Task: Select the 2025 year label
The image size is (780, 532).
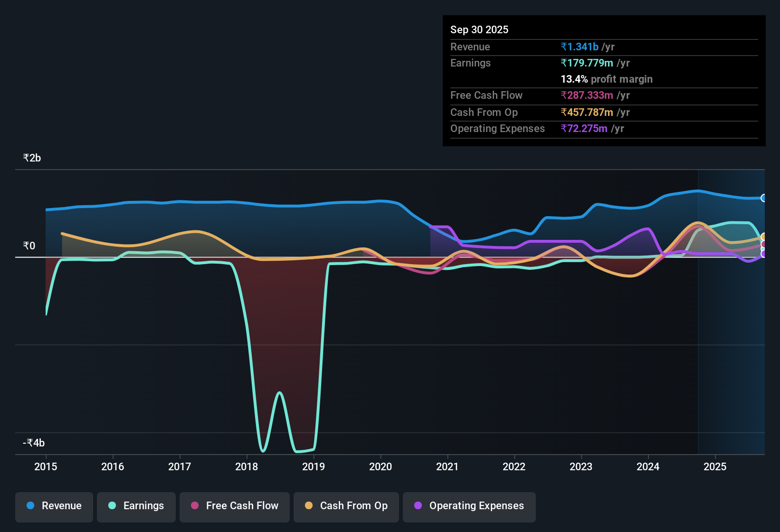Action: [x=716, y=467]
